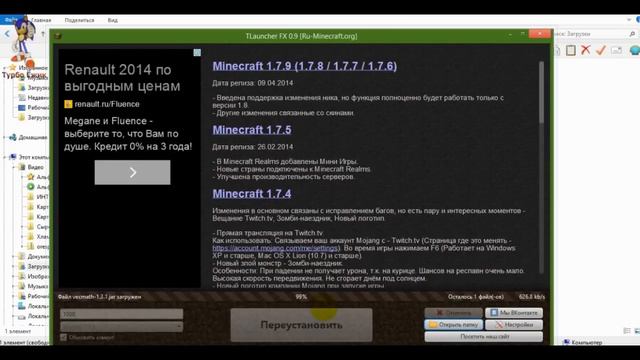Image resolution: width=640 pixels, height=360 pixels.
Task: Expand the Домашняя группа tree node arrow
Action: point(4,138)
